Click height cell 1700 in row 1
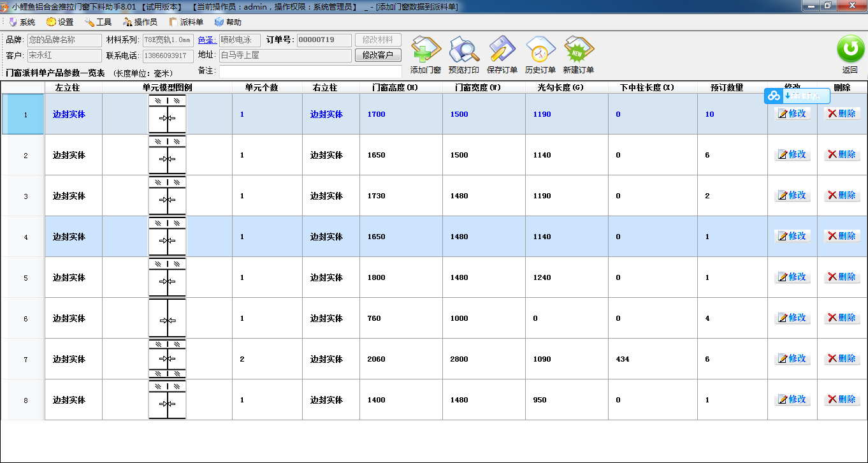This screenshot has width=868, height=463. tap(401, 114)
